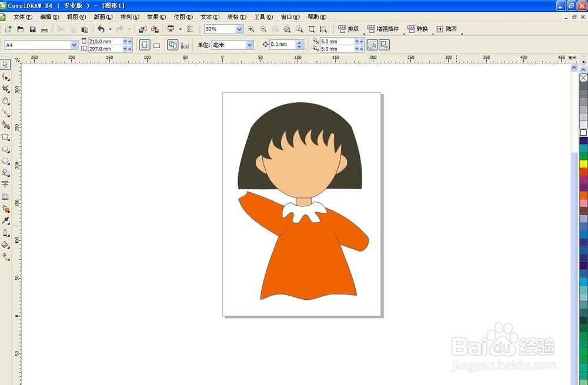Image resolution: width=588 pixels, height=385 pixels.
Task: Pick the yellow palette swatch
Action: 583,164
